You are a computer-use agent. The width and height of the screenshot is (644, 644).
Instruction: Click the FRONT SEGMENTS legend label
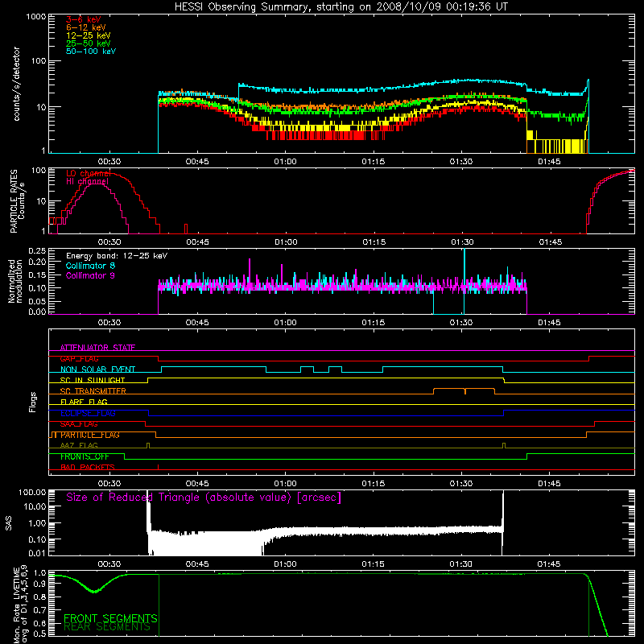110,618
